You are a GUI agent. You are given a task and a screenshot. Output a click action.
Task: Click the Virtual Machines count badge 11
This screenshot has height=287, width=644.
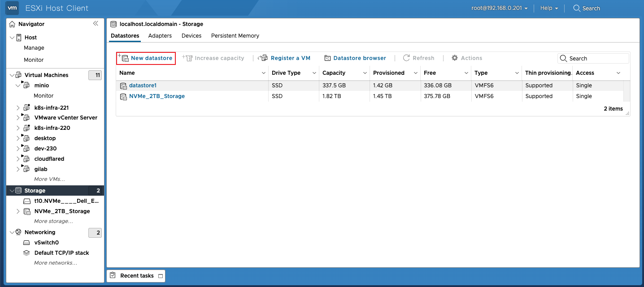point(95,75)
